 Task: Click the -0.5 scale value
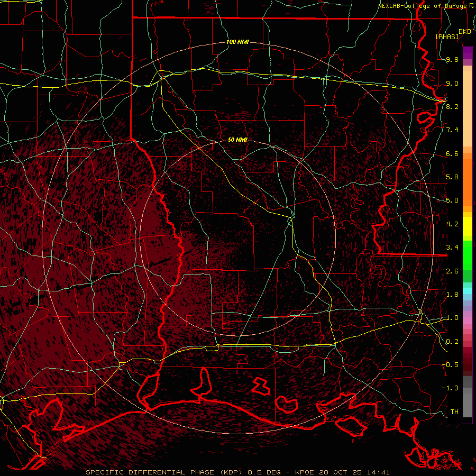pos(450,364)
